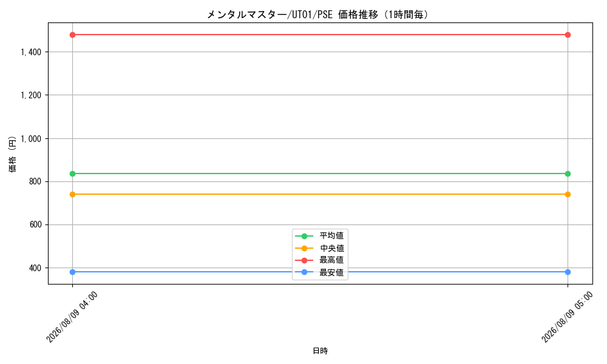This screenshot has width=607, height=364.
Task: Click the 日時 x-axis title
Action: tap(320, 351)
